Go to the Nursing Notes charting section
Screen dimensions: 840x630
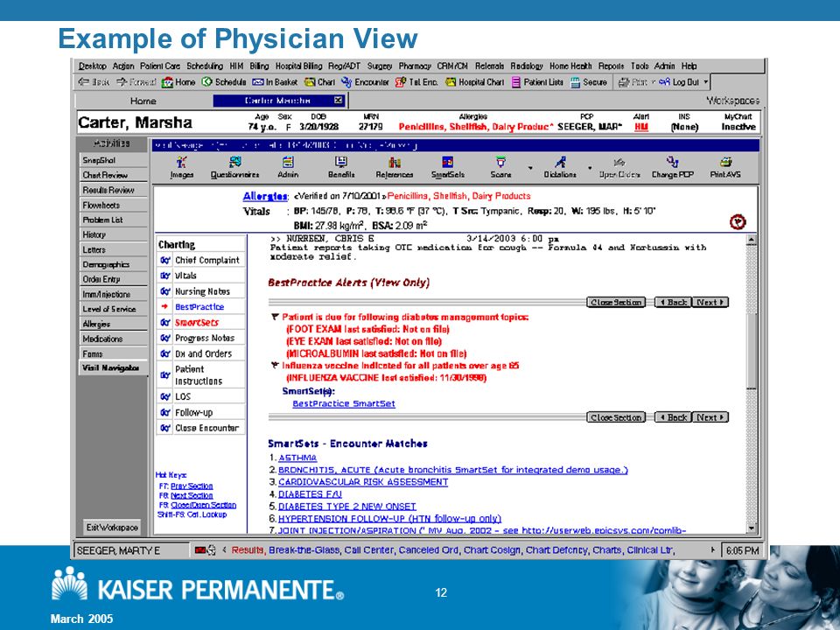coord(201,291)
